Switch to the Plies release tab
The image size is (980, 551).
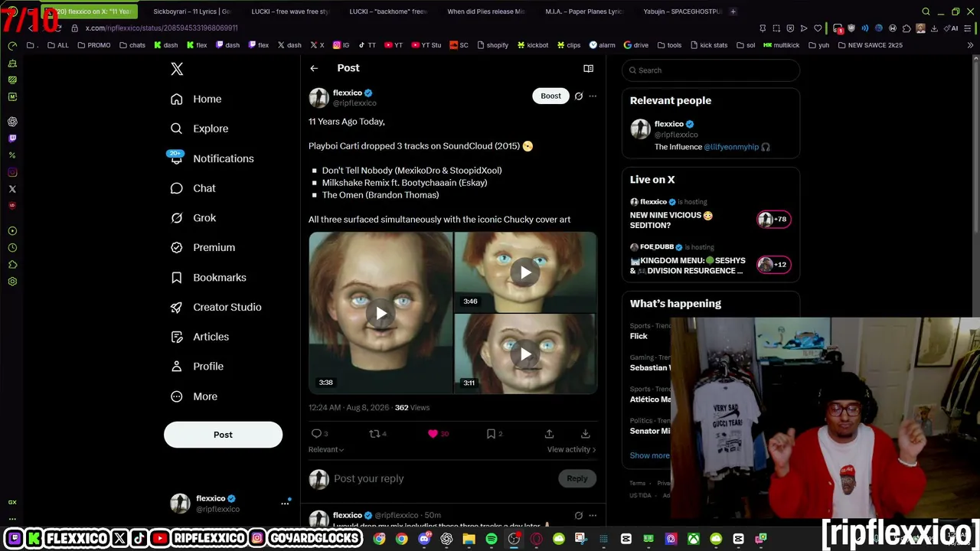485,11
